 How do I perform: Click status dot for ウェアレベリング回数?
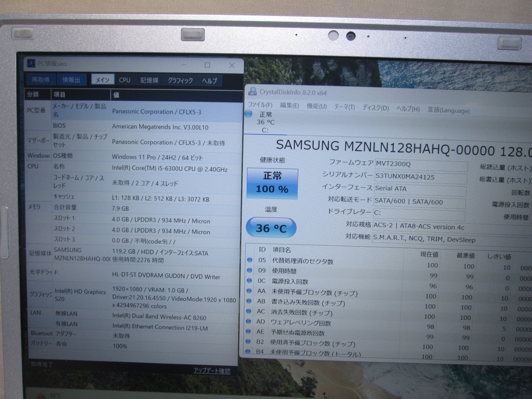click(x=248, y=321)
